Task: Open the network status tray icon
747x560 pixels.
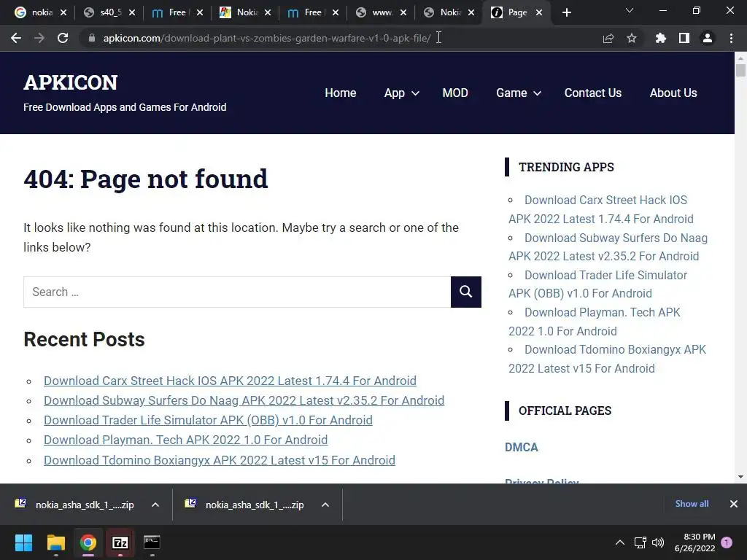Action: click(x=640, y=542)
